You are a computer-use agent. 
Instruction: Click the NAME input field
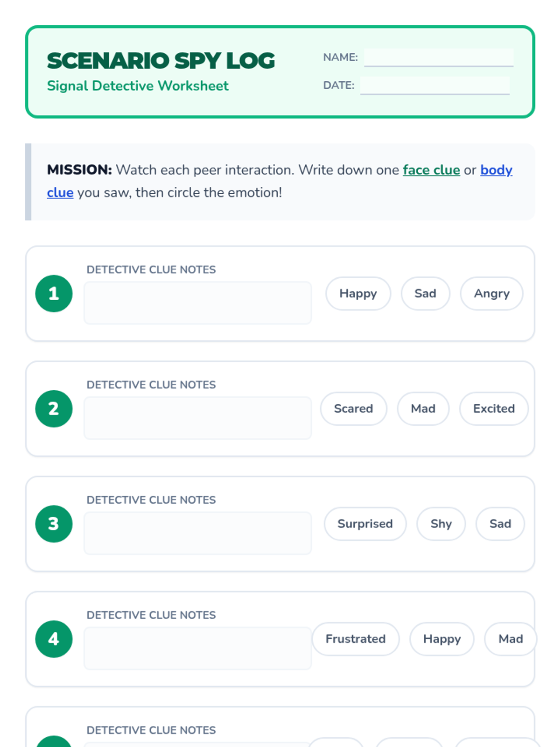click(x=439, y=57)
